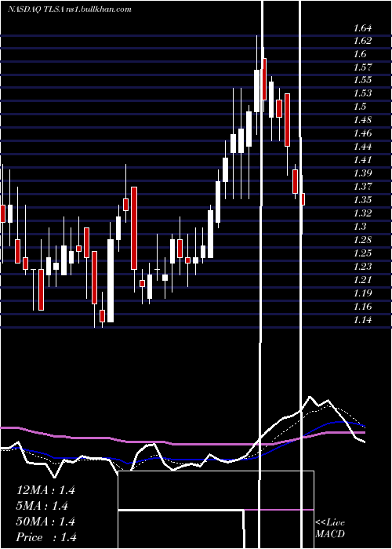Select the 1.62 price axis label
This screenshot has height=549, width=392.
point(362,41)
